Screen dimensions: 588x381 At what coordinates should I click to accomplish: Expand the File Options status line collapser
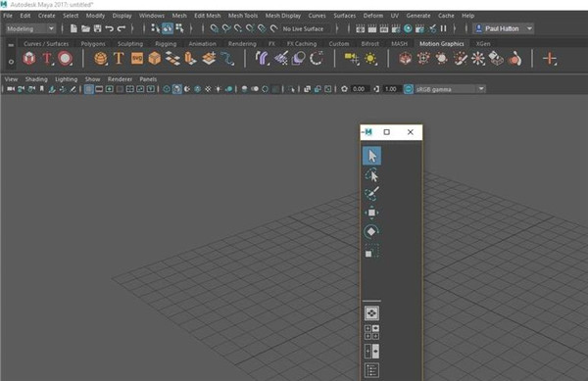62,28
